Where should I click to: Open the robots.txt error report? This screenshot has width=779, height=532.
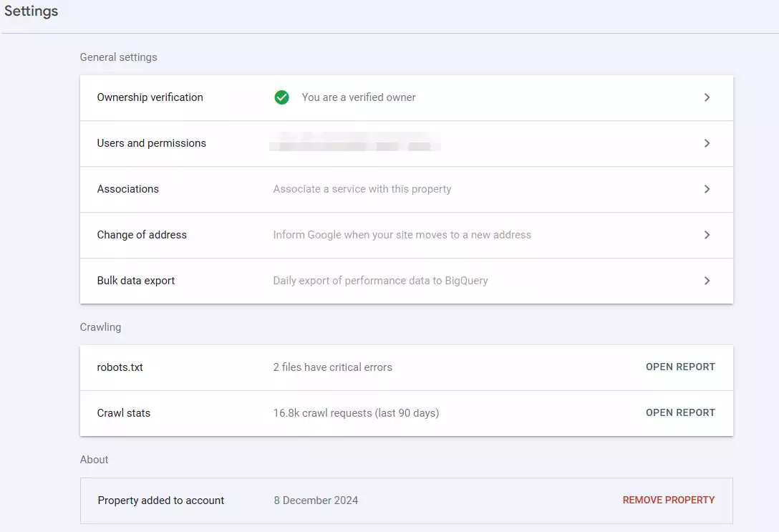[679, 367]
